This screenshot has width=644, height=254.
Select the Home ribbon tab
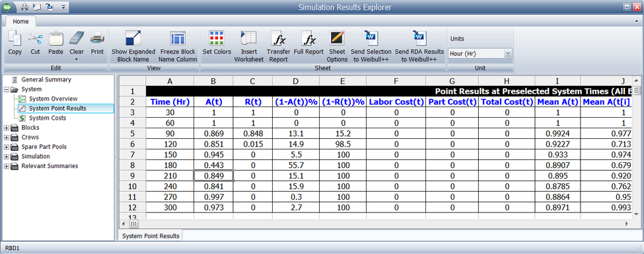(20, 22)
